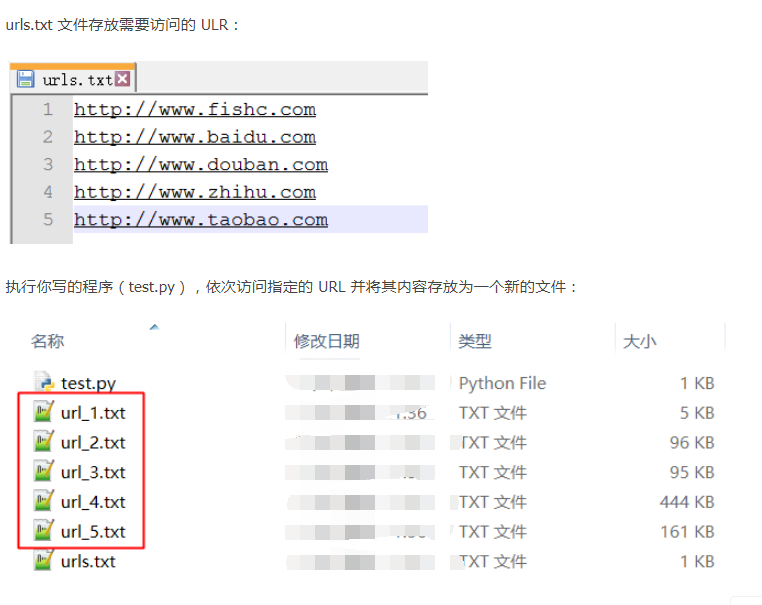Switch to the urls.txt editor tab

click(x=77, y=80)
